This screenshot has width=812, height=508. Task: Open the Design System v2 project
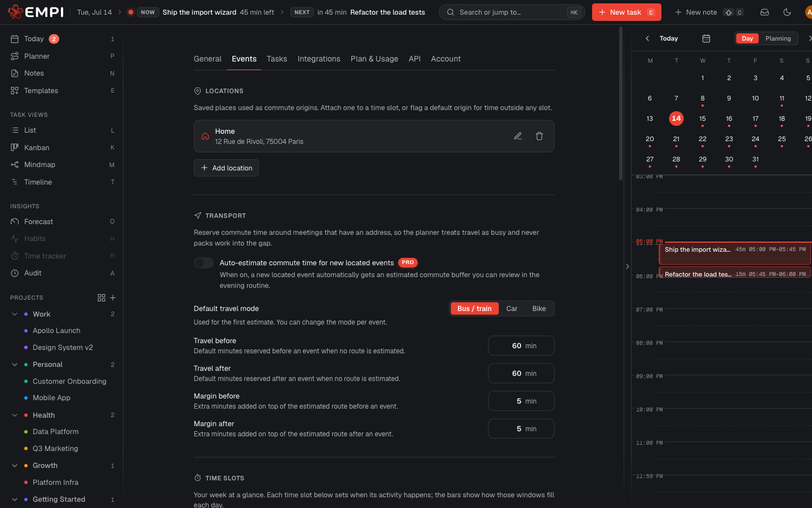pos(62,348)
